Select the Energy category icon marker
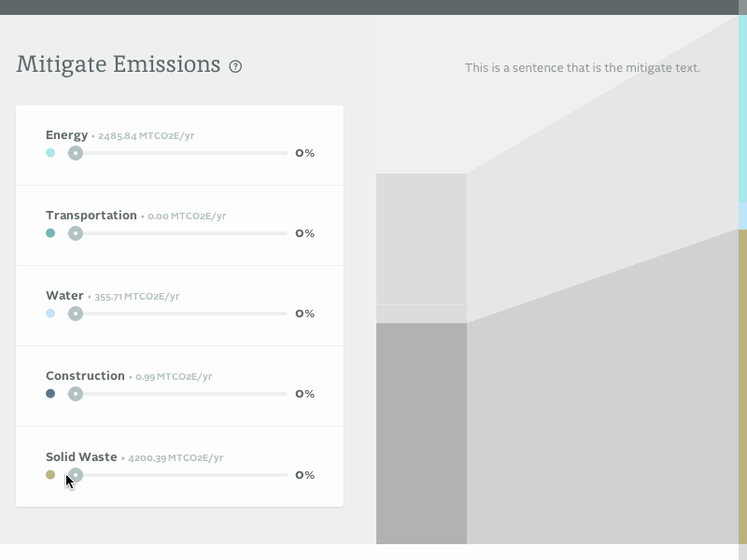The height and width of the screenshot is (560, 747). pyautogui.click(x=51, y=152)
